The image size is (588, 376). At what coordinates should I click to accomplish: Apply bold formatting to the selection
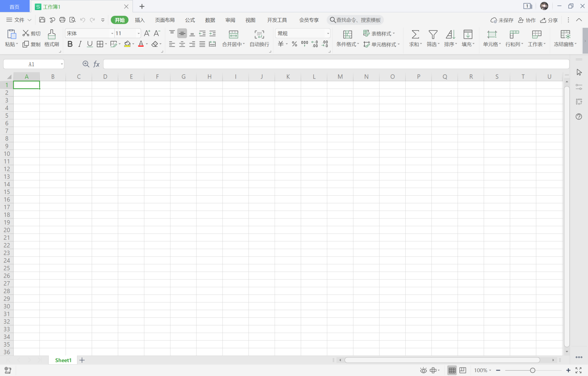coord(70,44)
